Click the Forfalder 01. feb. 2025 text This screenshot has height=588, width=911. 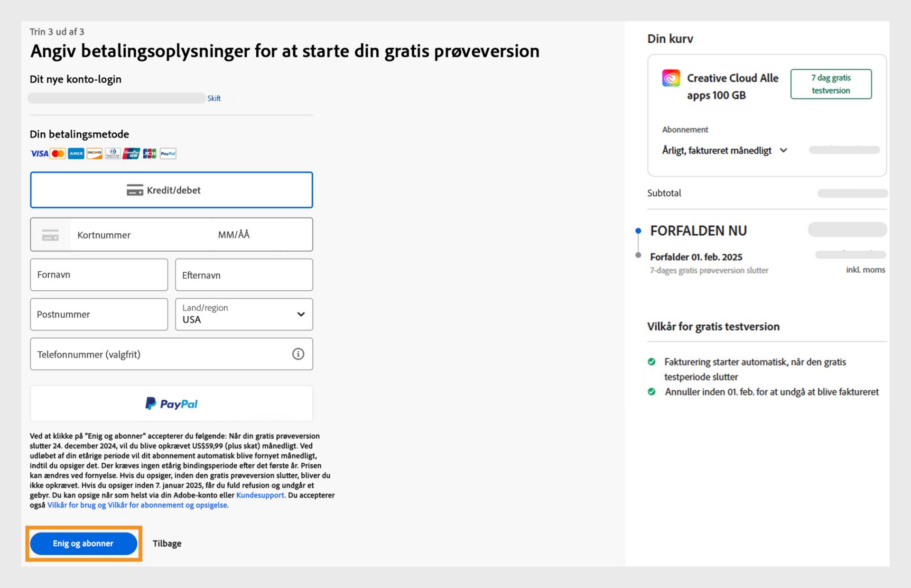click(696, 257)
